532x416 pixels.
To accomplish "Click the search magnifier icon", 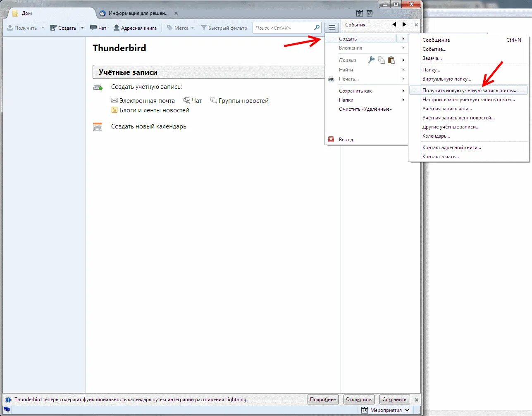I will (317, 28).
